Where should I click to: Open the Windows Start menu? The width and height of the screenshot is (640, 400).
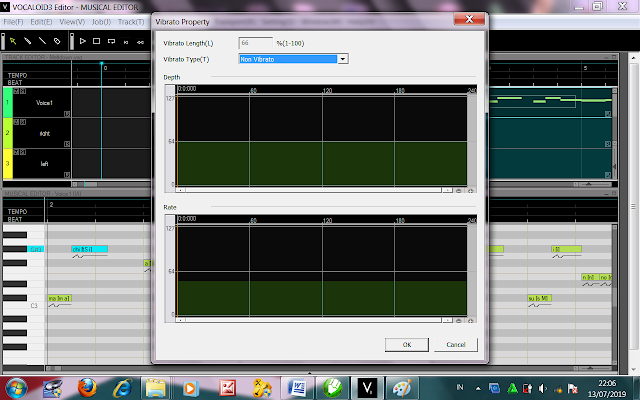(x=16, y=388)
